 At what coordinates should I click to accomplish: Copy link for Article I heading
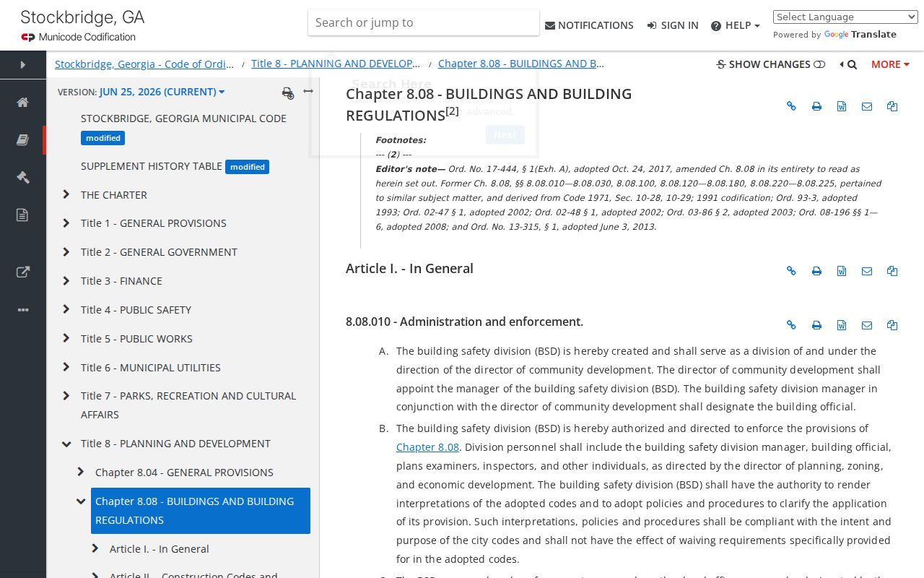[x=791, y=271]
